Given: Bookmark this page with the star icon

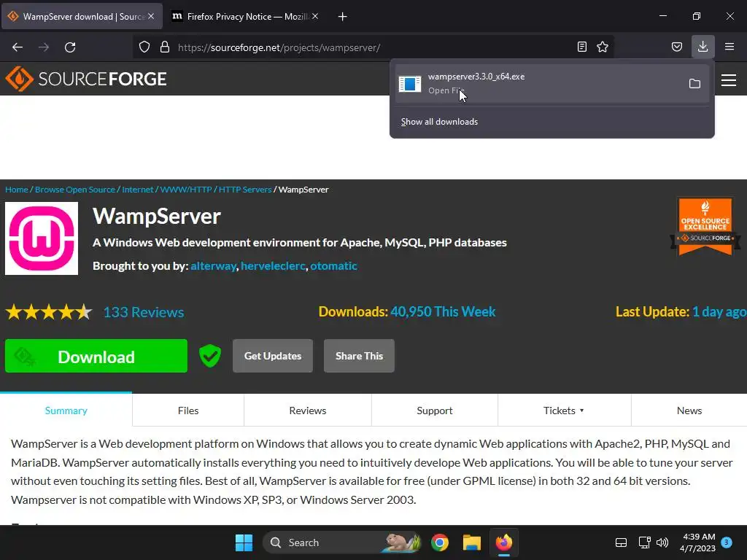Looking at the screenshot, I should [603, 47].
